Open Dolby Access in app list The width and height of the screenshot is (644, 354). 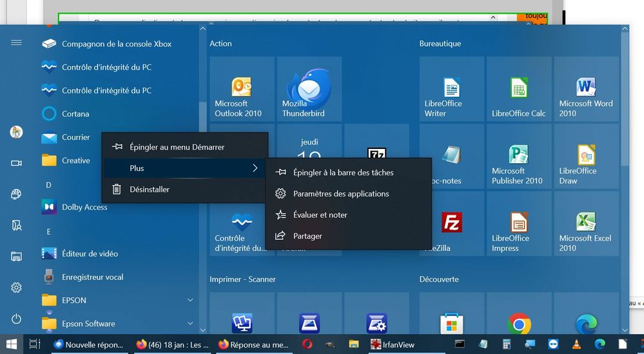pos(84,207)
